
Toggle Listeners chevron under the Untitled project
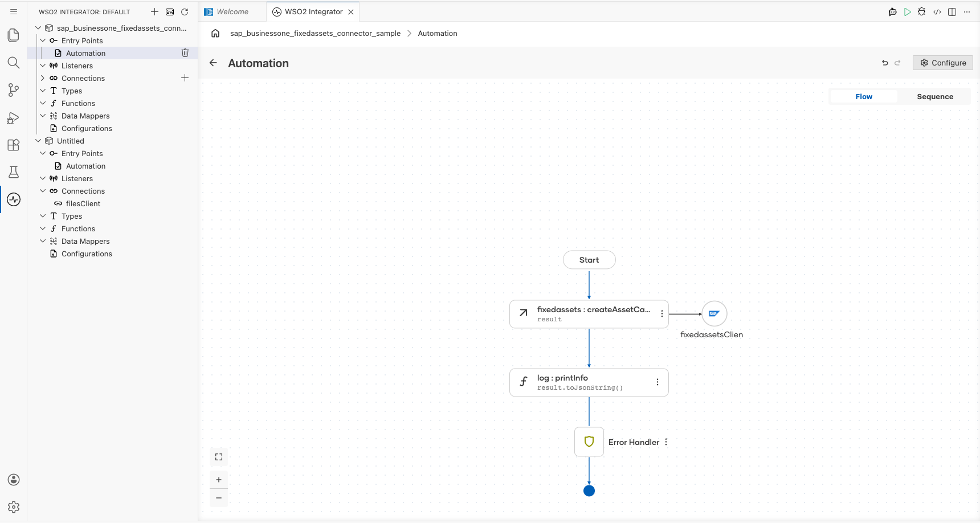pyautogui.click(x=43, y=178)
